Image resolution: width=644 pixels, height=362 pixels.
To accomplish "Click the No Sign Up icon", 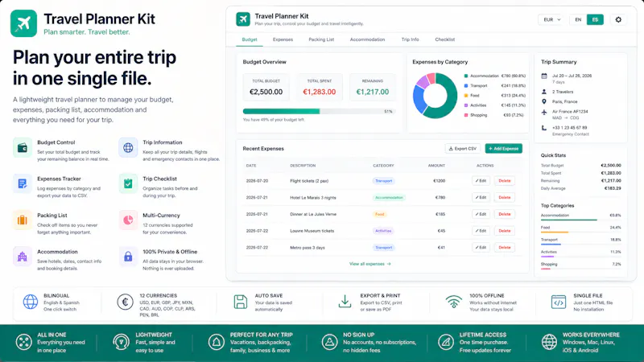I will tap(329, 342).
